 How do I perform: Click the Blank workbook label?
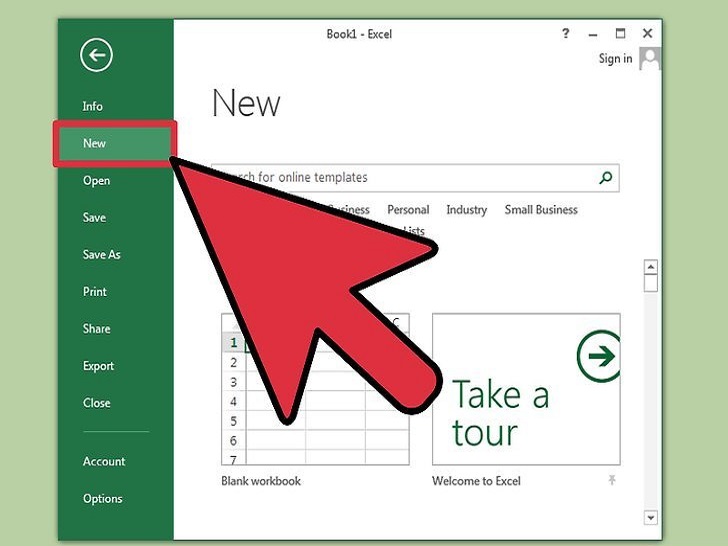point(261,481)
